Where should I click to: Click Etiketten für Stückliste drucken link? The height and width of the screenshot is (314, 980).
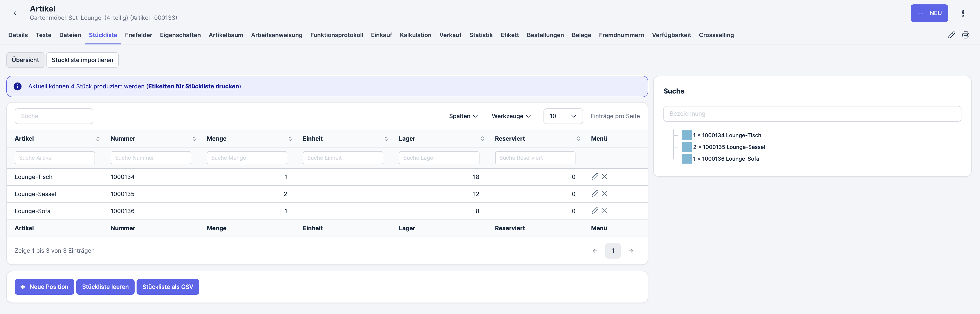[x=194, y=86]
